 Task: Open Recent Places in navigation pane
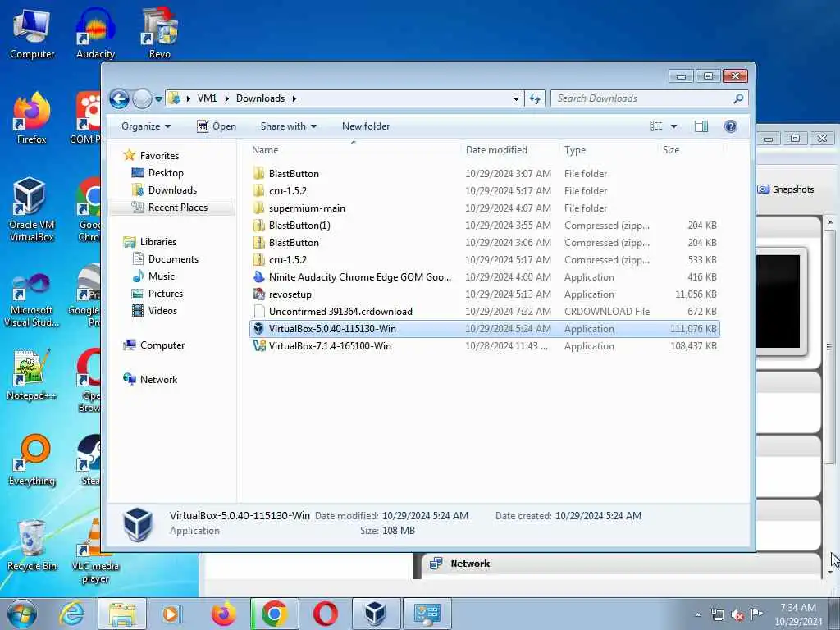point(178,208)
